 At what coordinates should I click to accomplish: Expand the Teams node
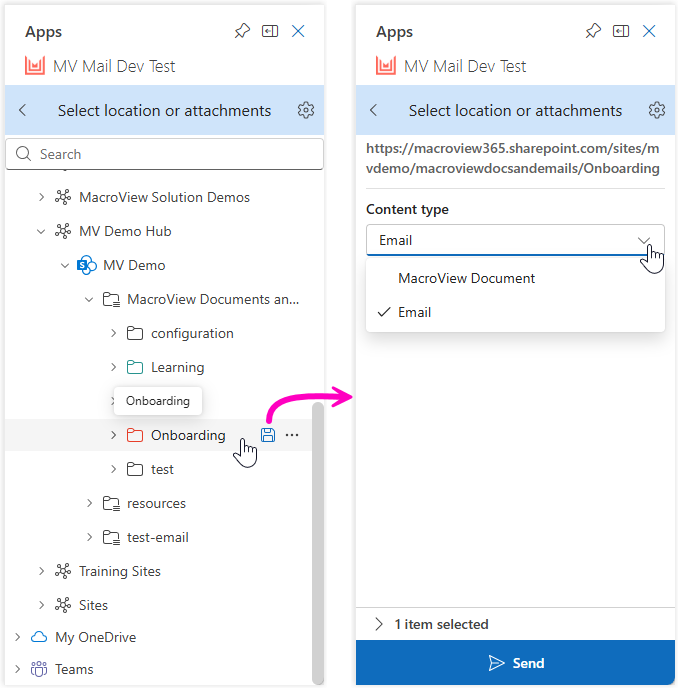pyautogui.click(x=17, y=669)
